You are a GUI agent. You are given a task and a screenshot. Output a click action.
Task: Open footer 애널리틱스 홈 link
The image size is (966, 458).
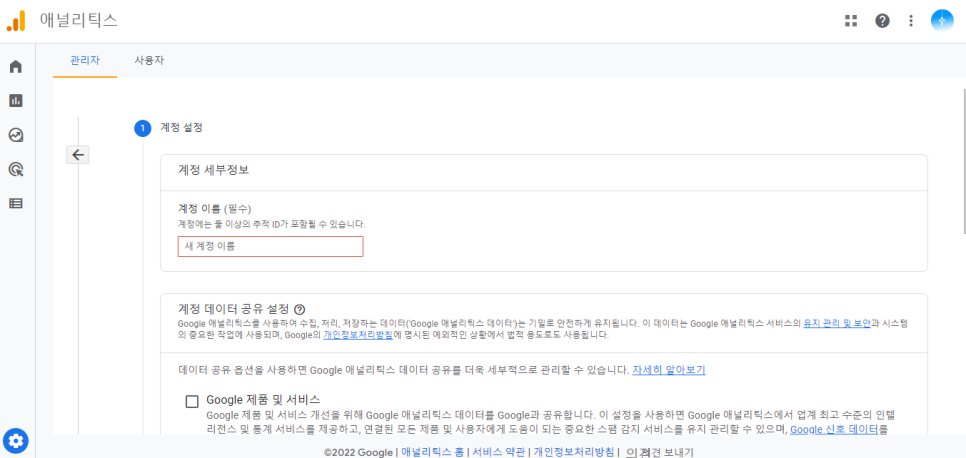pyautogui.click(x=432, y=452)
